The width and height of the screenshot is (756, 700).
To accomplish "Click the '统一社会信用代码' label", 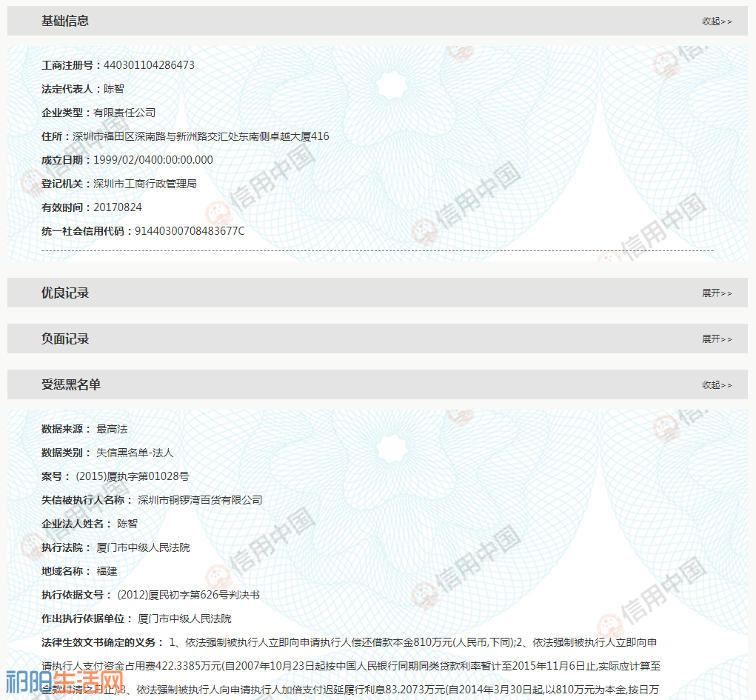I will [83, 231].
